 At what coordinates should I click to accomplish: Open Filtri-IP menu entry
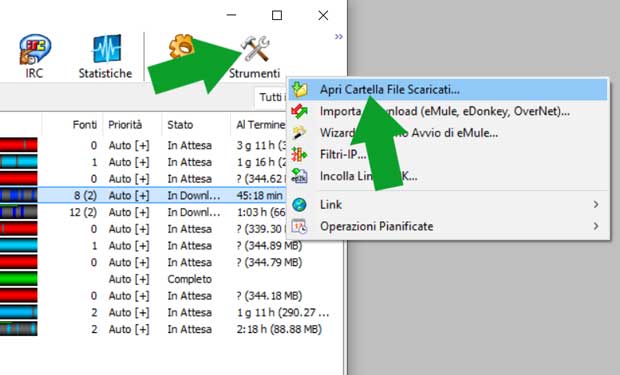[x=448, y=154]
